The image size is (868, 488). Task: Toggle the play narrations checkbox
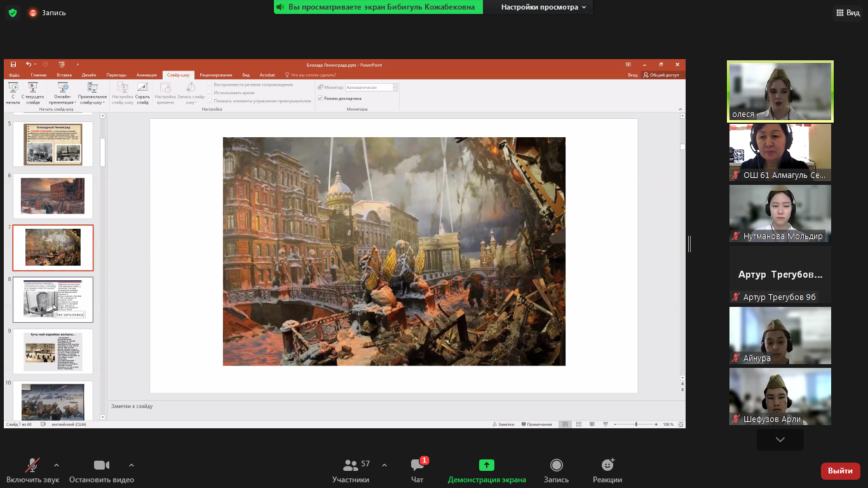[211, 85]
